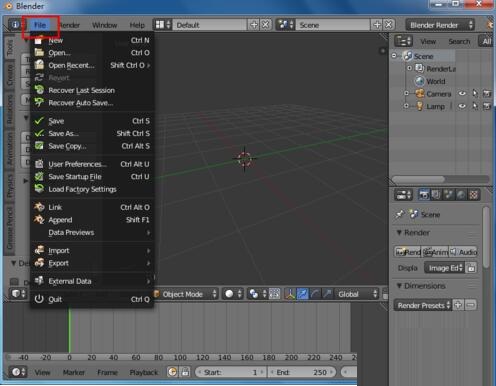Select Save As... in the File menu

[x=92, y=133]
